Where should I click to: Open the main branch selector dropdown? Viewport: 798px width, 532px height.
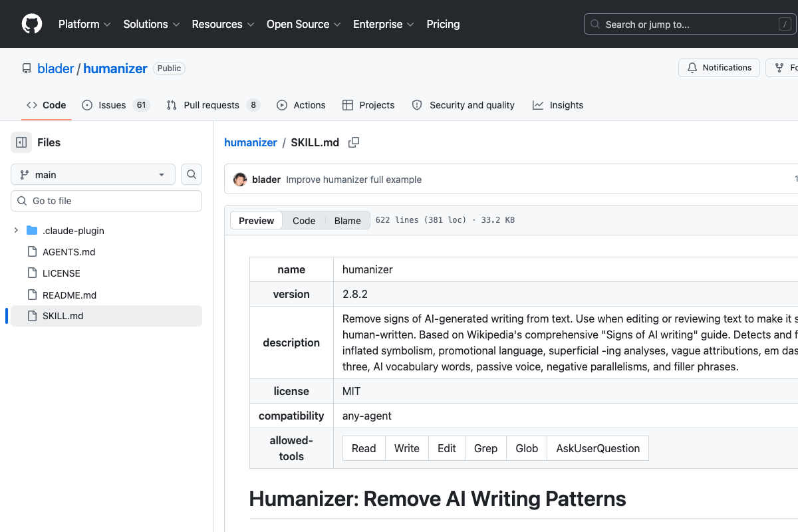coord(93,174)
